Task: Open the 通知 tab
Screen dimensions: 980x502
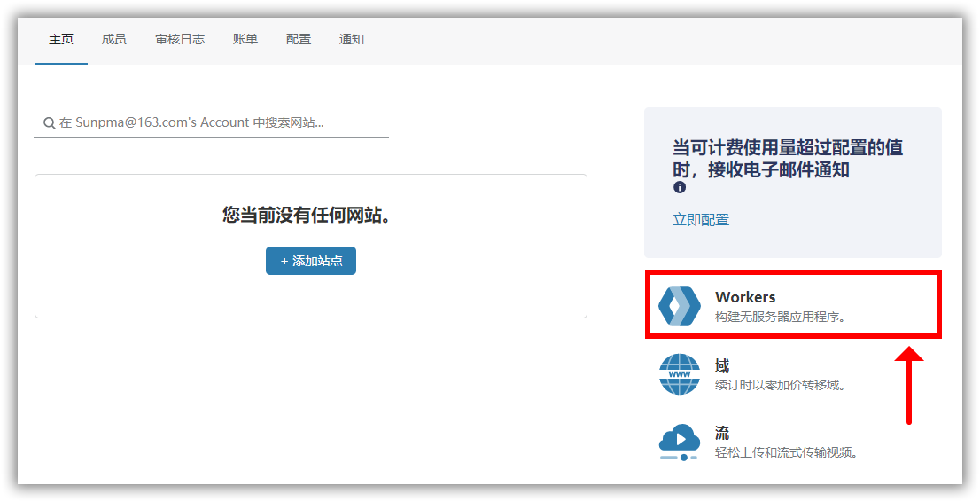Action: tap(351, 39)
